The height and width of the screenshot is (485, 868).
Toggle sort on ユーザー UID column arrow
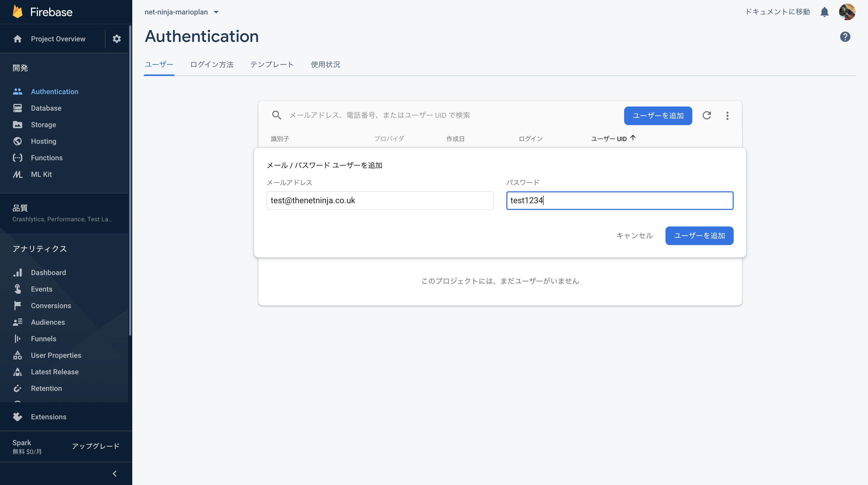click(633, 138)
